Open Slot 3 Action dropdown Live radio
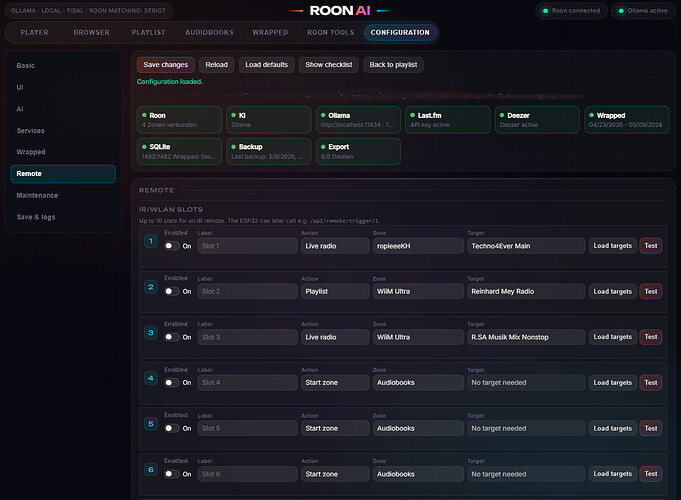Screen dimensions: 681x500 [x=335, y=337]
